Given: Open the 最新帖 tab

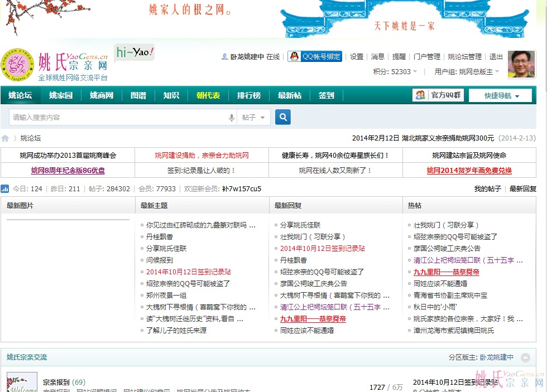Looking at the screenshot, I should (290, 95).
